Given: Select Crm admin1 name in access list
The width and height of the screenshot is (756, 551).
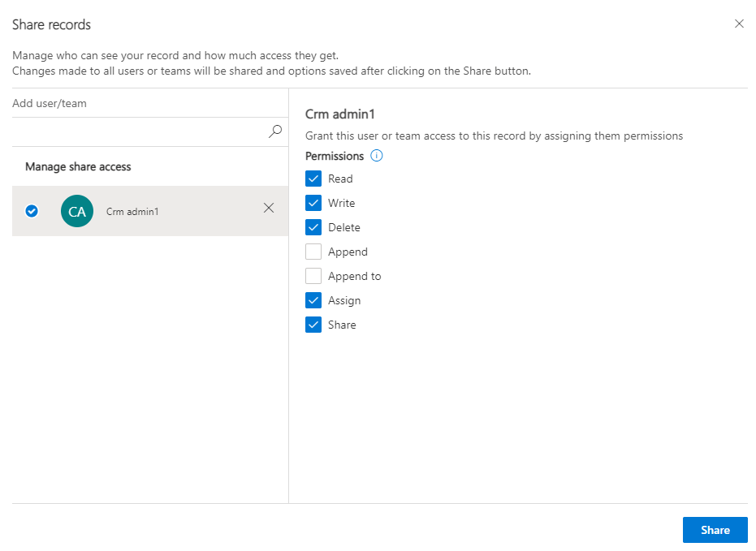Looking at the screenshot, I should coord(132,212).
